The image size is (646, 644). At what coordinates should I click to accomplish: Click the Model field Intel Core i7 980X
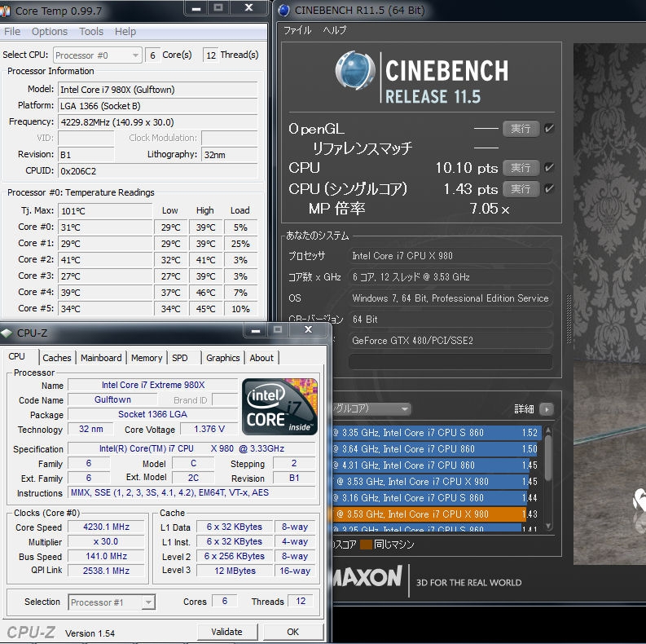pyautogui.click(x=157, y=90)
